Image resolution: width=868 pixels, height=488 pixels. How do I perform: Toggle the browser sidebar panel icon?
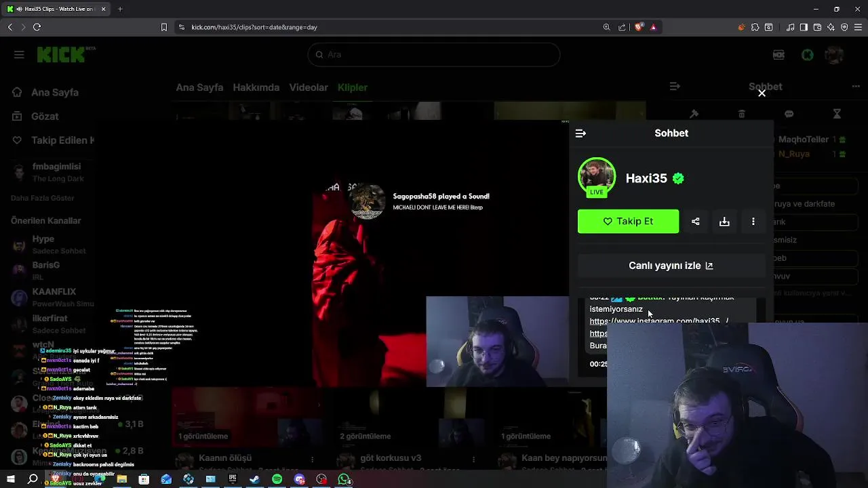[804, 27]
